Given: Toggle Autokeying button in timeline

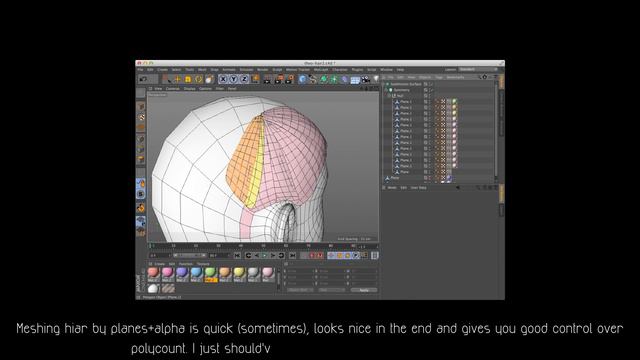Looking at the screenshot, I should pos(312,256).
